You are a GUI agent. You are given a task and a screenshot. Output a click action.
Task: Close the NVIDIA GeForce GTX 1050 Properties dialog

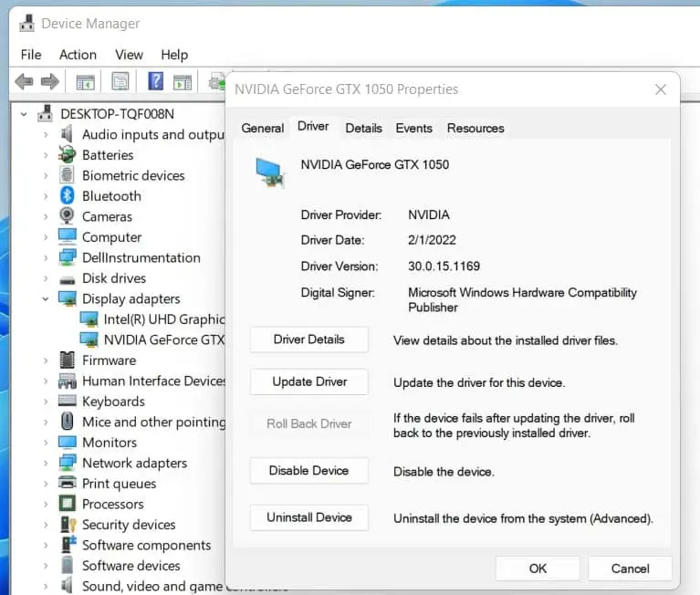pos(661,89)
